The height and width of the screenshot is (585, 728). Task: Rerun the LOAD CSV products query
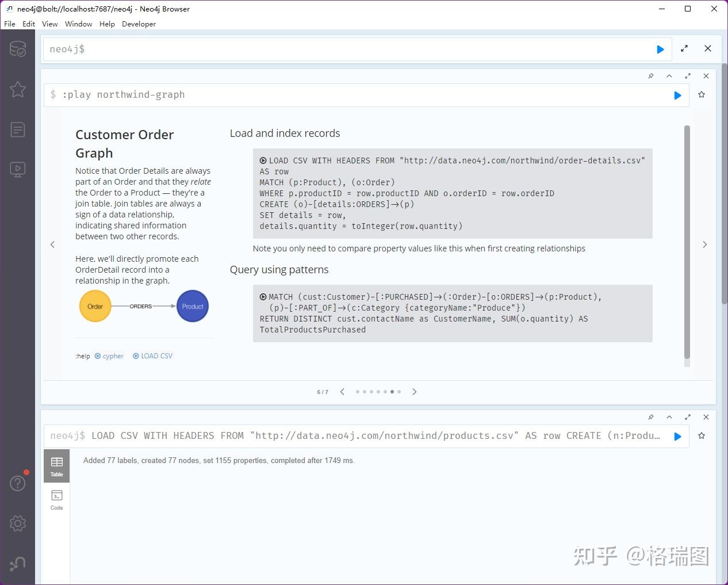677,437
